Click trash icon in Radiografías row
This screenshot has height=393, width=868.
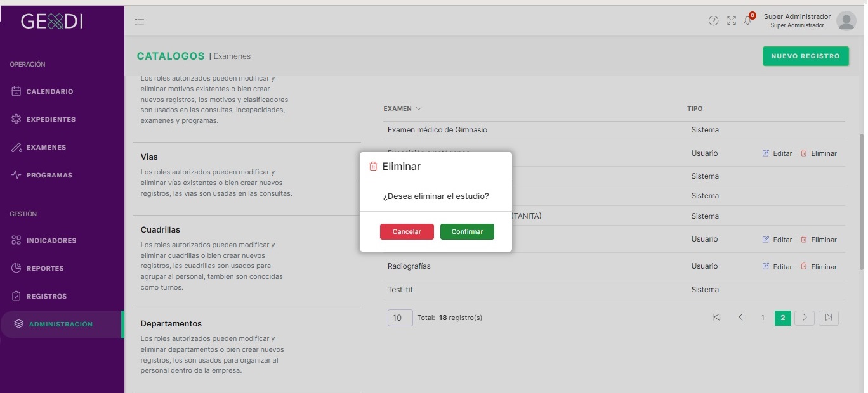click(804, 267)
